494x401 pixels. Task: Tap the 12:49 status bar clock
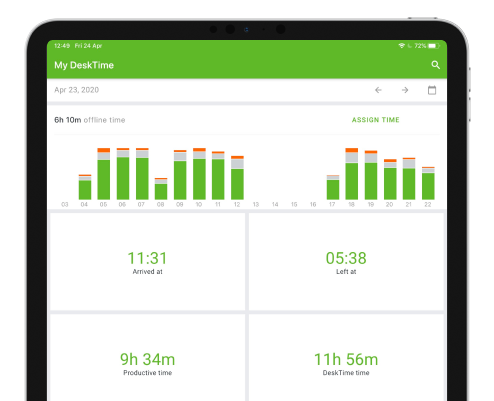point(62,46)
